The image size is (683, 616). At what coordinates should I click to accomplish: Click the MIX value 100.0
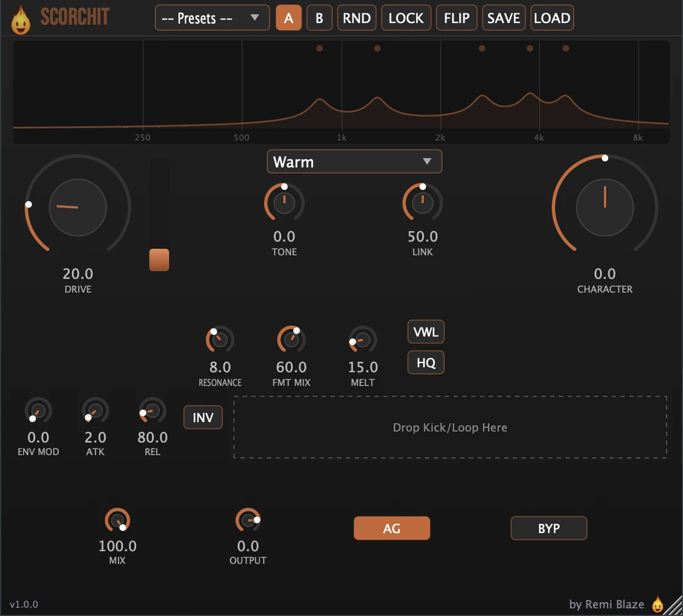[x=117, y=546]
